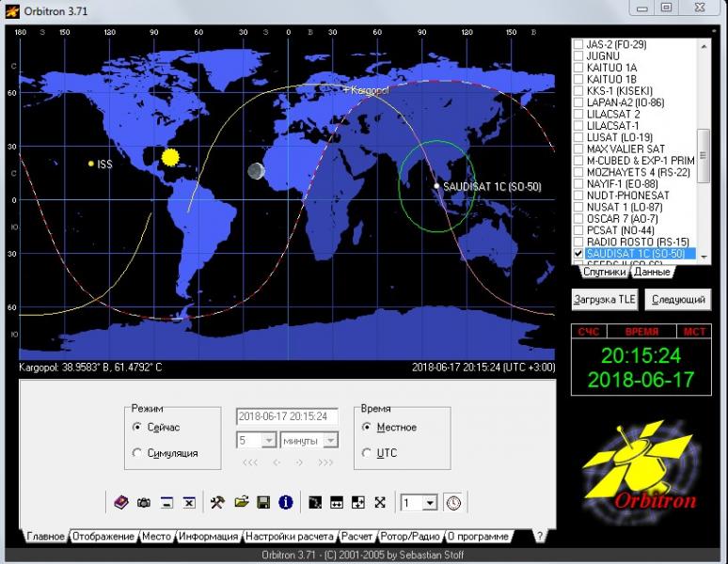Expand the zoom level dropdown showing 1

point(430,503)
